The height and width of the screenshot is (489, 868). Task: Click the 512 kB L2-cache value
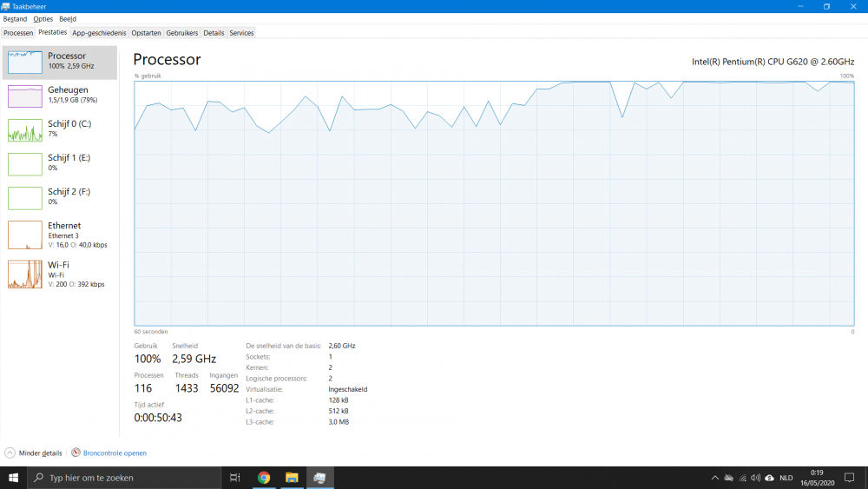(339, 411)
